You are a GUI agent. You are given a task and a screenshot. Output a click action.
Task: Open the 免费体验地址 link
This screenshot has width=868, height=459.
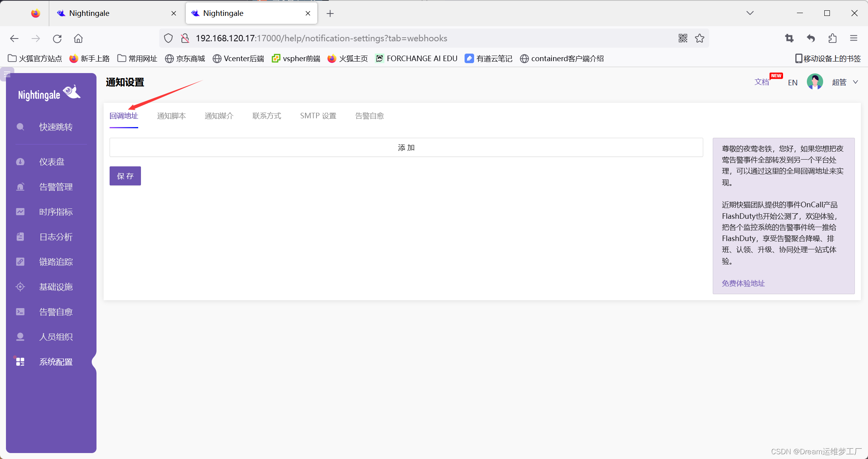(x=743, y=283)
